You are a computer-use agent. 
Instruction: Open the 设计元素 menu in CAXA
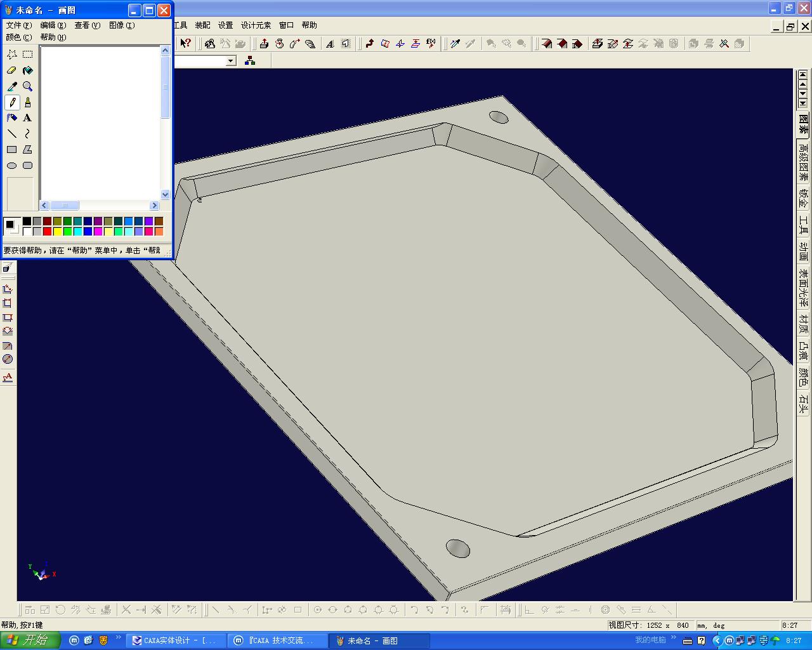tap(256, 25)
